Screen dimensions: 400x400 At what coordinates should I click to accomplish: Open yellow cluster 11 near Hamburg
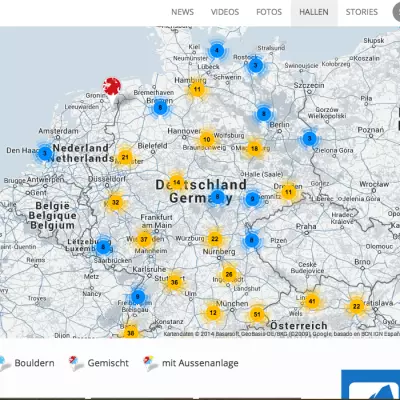(x=197, y=89)
